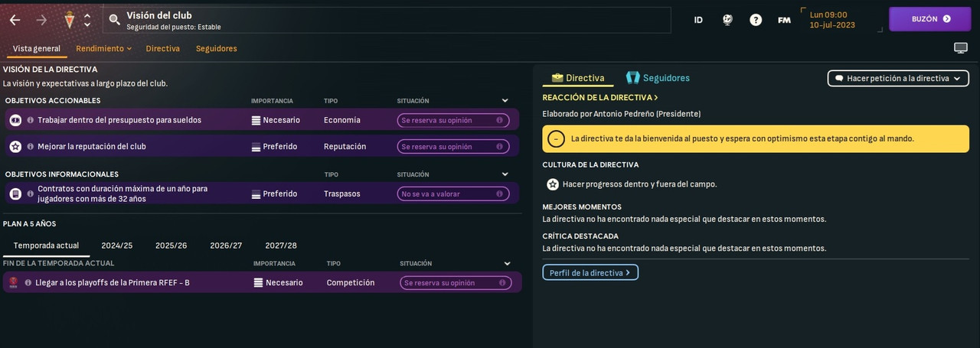Image resolution: width=980 pixels, height=348 pixels.
Task: Click Trabajar dentro del presupuesto para sueldos
Action: [x=119, y=120]
